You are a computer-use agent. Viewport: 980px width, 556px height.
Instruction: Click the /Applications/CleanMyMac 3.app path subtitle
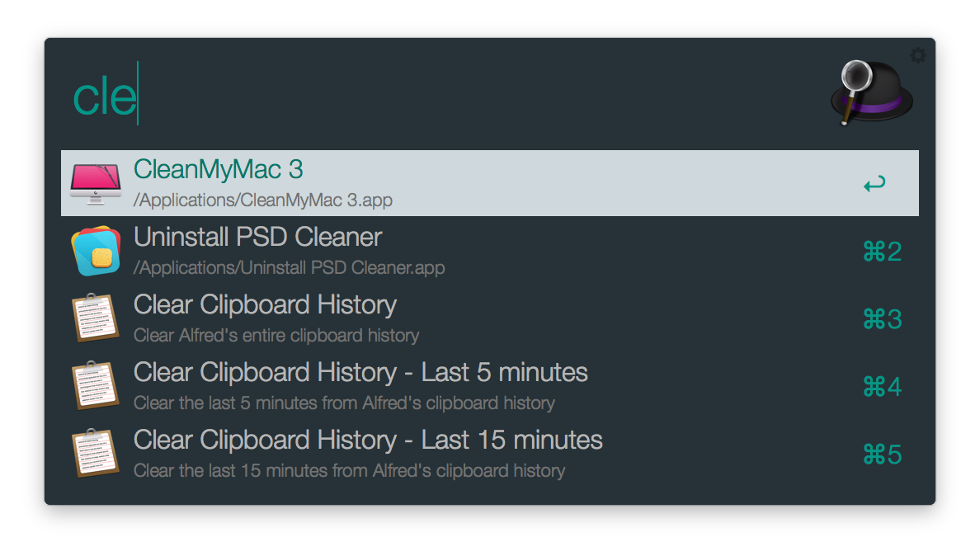pos(262,200)
